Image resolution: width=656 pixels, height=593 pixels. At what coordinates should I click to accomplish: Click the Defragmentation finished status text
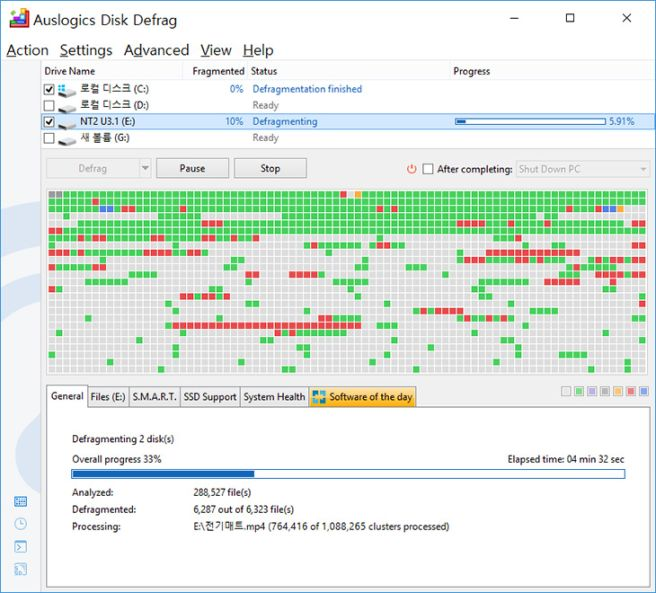tap(307, 89)
